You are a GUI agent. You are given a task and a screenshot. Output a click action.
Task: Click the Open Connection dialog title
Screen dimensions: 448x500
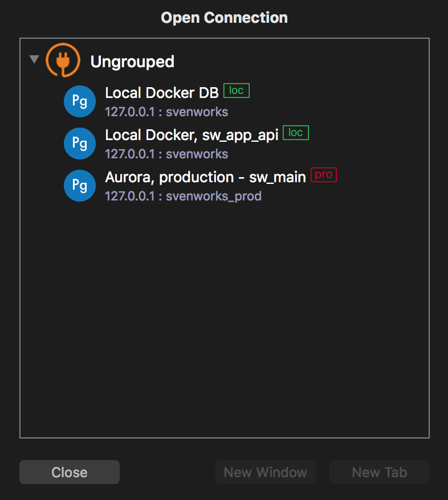[x=224, y=17]
